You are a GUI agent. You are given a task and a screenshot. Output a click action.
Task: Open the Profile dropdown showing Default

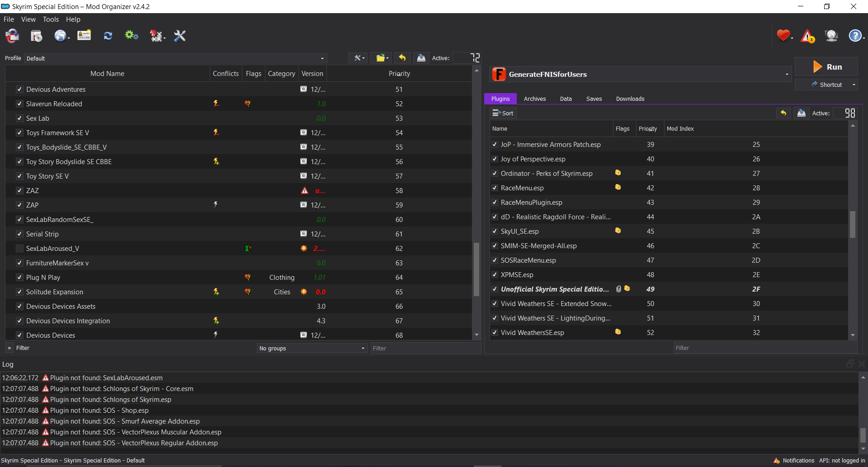(175, 58)
